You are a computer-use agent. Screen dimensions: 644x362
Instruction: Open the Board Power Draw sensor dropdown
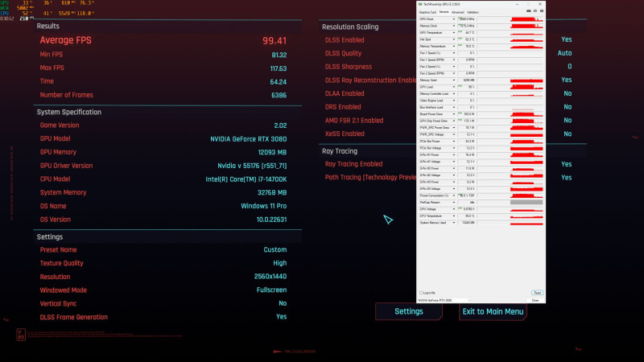454,114
